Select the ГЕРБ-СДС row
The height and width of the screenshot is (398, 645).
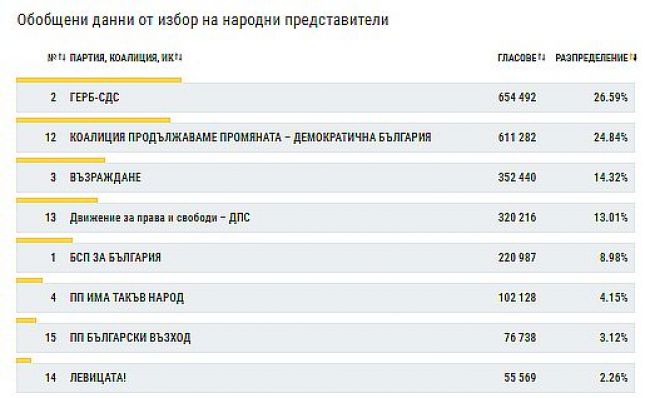[x=325, y=97]
